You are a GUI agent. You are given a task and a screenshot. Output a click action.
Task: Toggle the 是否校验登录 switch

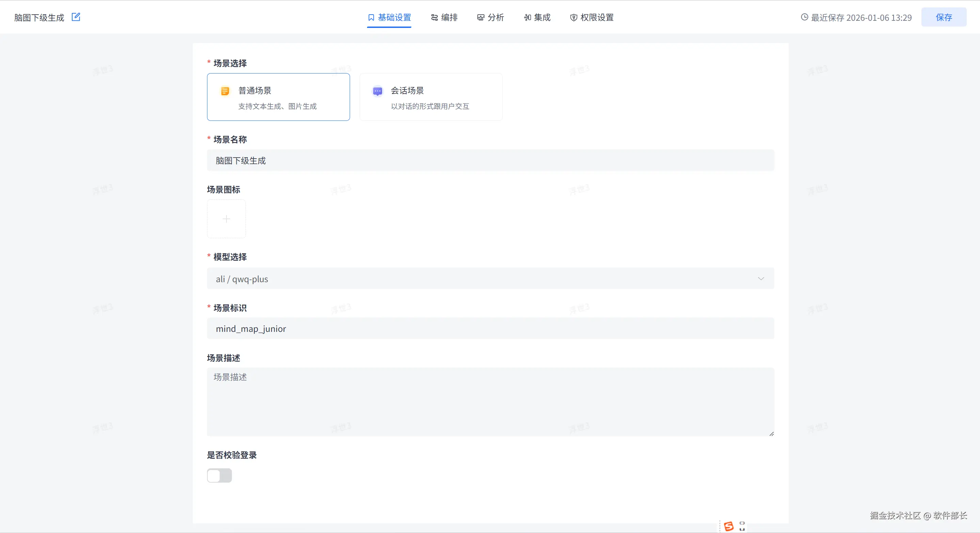(x=219, y=475)
